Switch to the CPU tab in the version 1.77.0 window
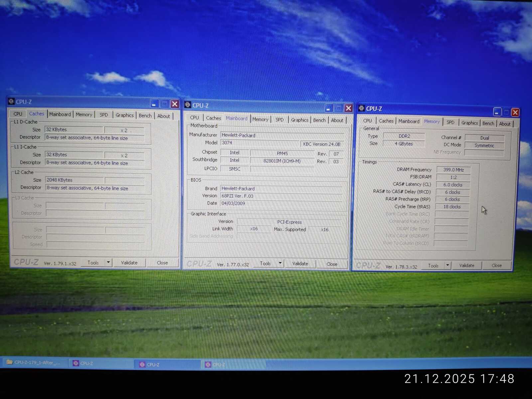This screenshot has width=532, height=399. click(x=195, y=118)
